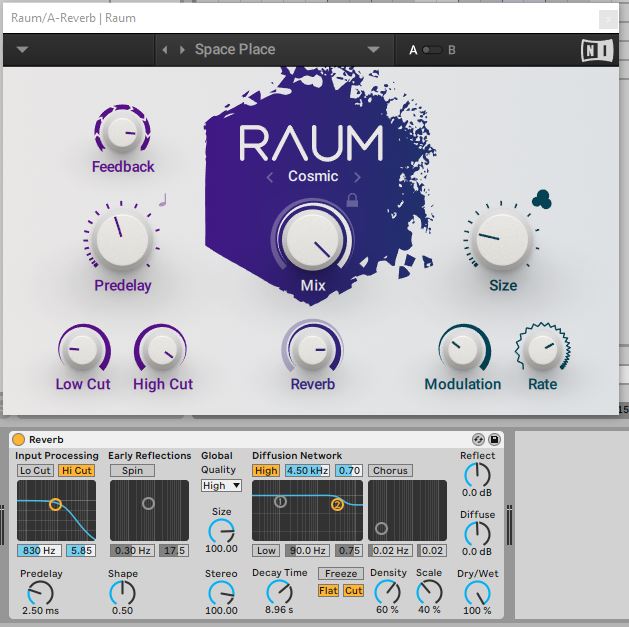This screenshot has height=627, width=629.
Task: Activate the Freeze button
Action: (341, 573)
